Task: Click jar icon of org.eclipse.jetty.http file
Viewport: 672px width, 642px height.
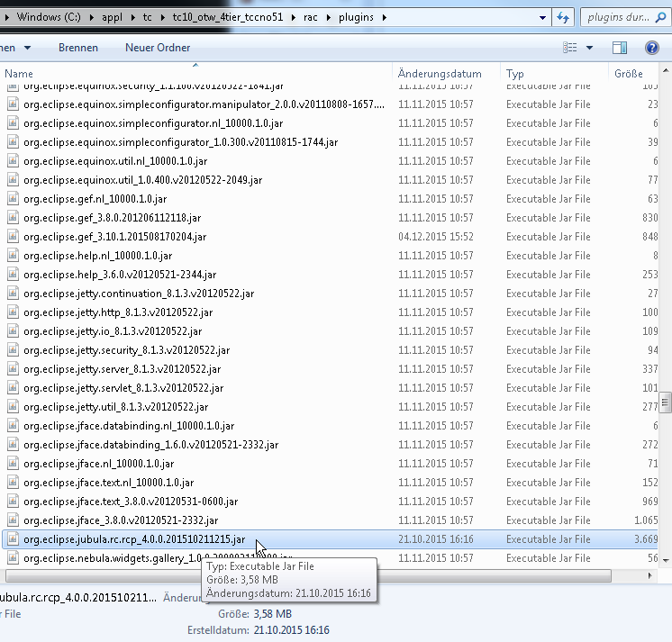Action: 13,312
